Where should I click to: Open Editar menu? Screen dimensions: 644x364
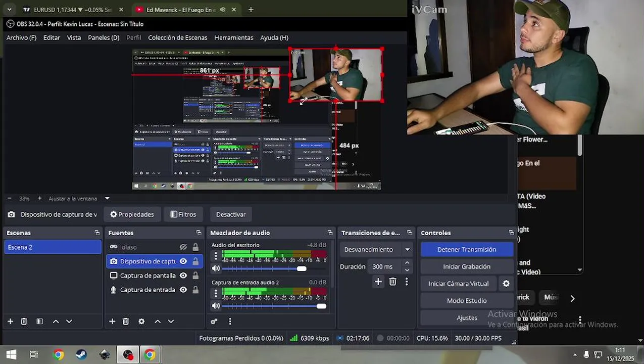(52, 37)
